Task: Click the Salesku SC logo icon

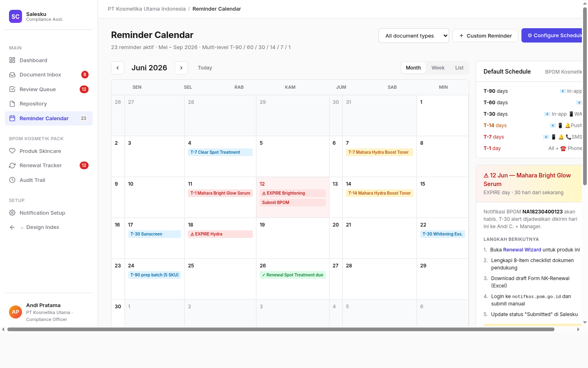Action: pos(16,16)
